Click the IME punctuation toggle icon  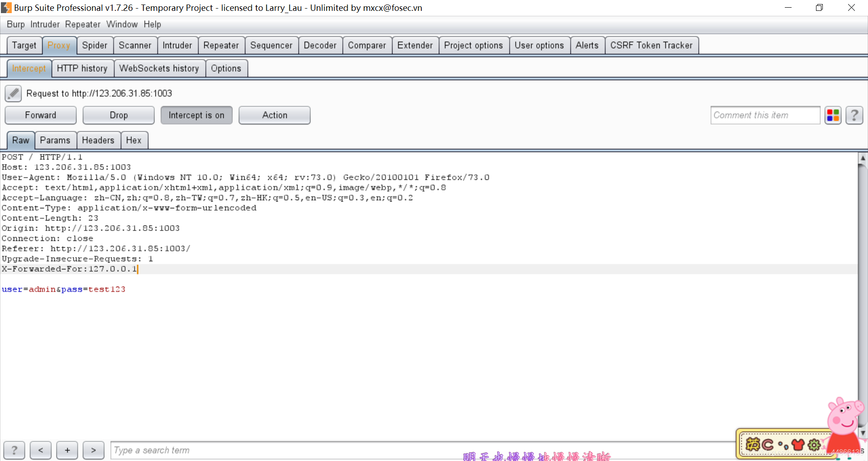point(783,446)
